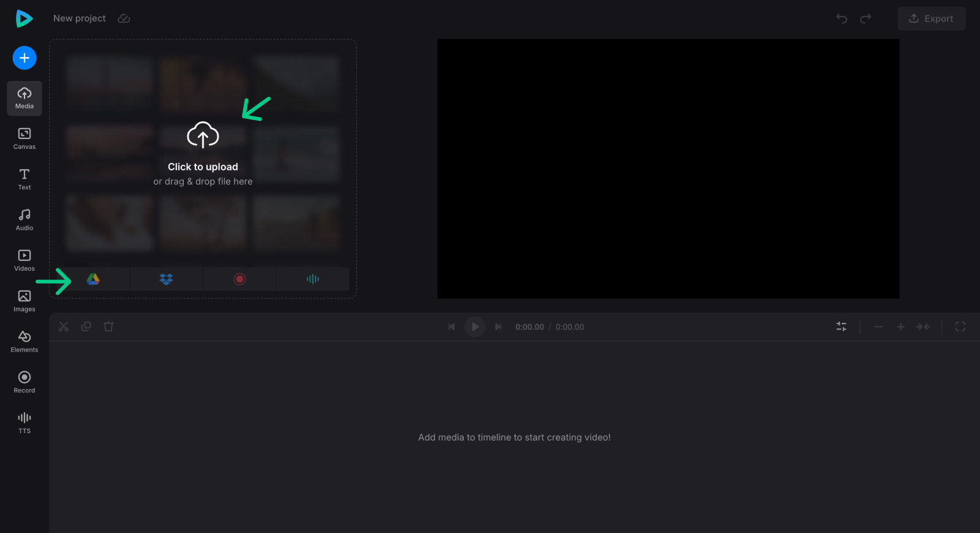Open the Record panel in sidebar
Screen dimensions: 980x533
click(x=24, y=382)
